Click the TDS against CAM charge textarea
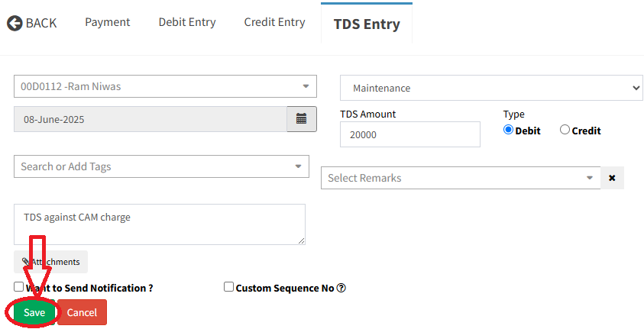 (x=159, y=224)
